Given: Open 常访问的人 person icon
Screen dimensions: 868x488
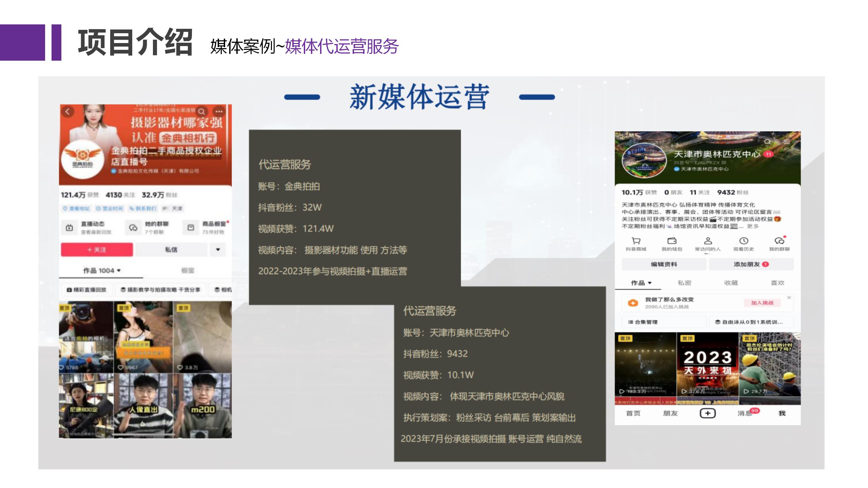Looking at the screenshot, I should [708, 241].
